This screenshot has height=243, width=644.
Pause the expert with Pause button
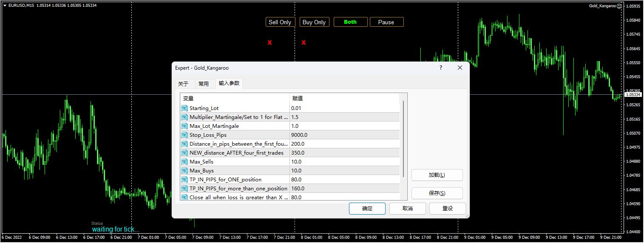coord(386,22)
